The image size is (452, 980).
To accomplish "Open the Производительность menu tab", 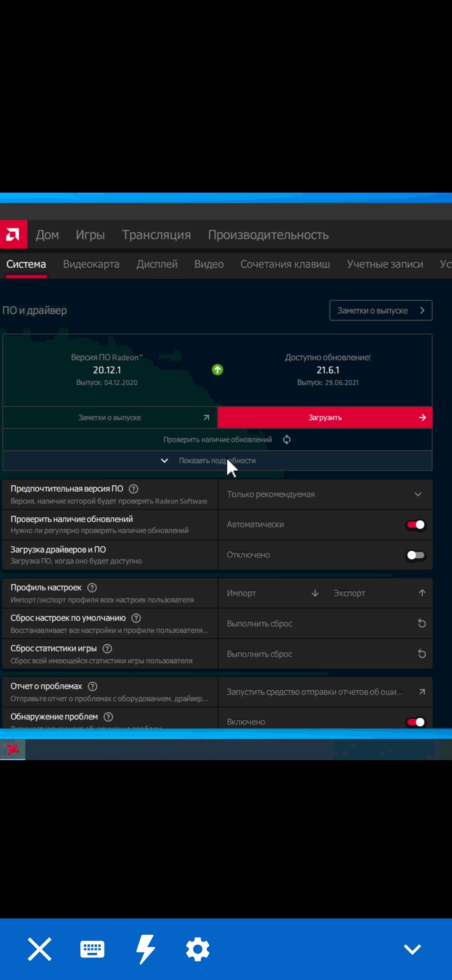I will coord(268,235).
